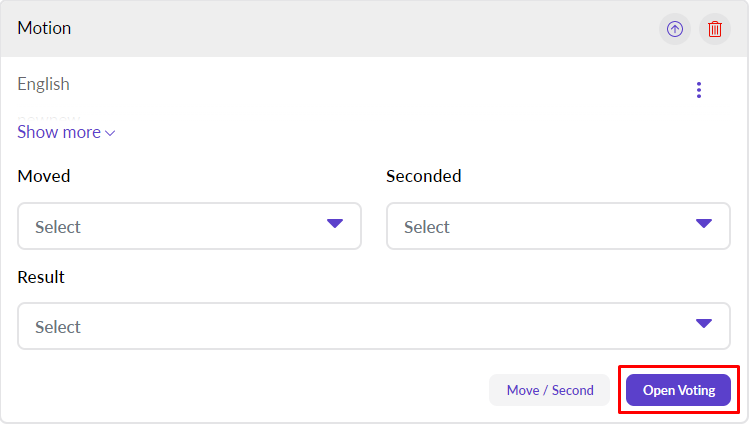Click the move motion up arrow icon
The width and height of the screenshot is (754, 428).
click(x=675, y=29)
